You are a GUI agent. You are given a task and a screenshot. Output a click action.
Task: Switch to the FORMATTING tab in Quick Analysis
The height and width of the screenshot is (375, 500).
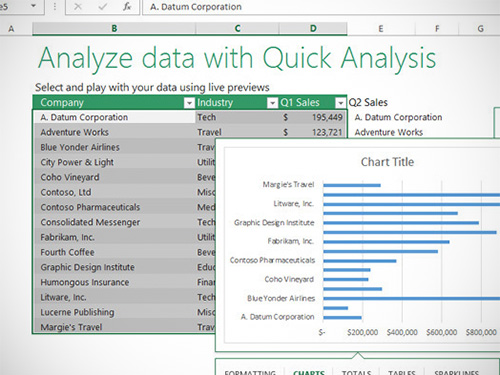[x=250, y=372]
